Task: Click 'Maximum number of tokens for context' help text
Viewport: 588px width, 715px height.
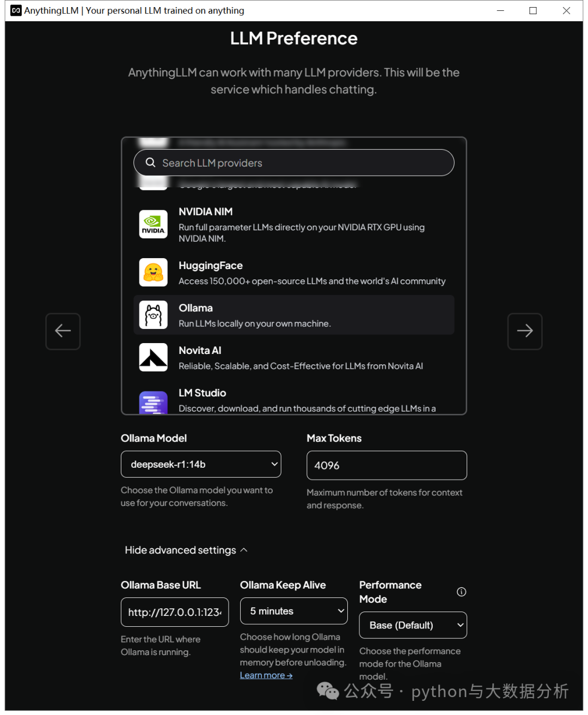Action: [x=384, y=499]
